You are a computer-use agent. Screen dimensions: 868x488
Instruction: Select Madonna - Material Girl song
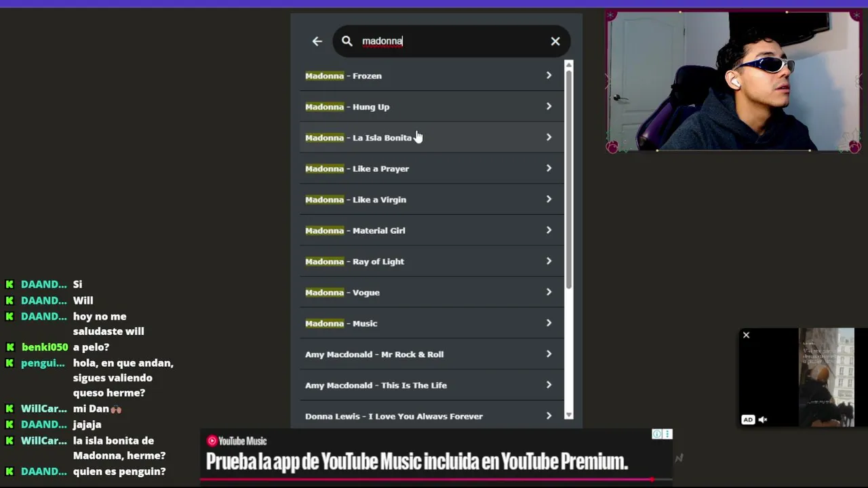(x=431, y=230)
